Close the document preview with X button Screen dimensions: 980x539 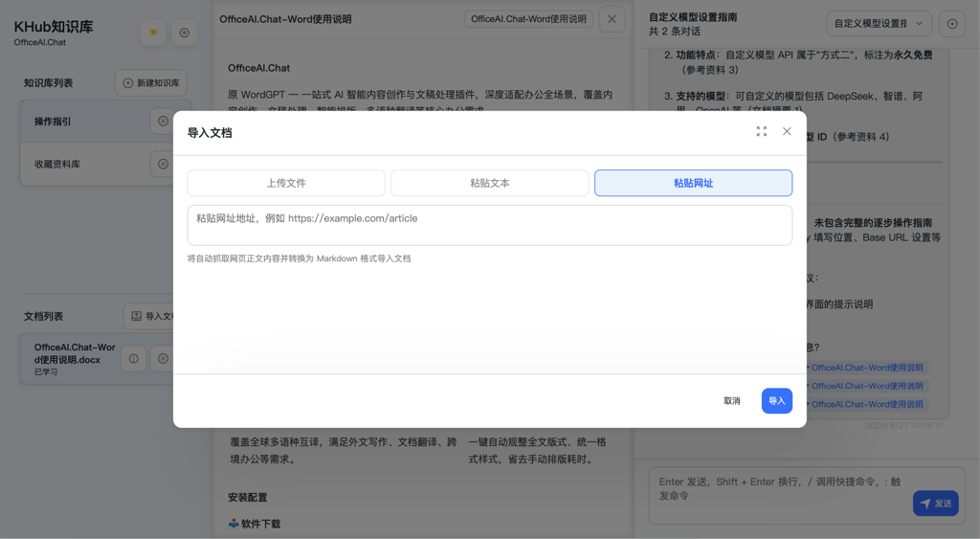click(612, 19)
